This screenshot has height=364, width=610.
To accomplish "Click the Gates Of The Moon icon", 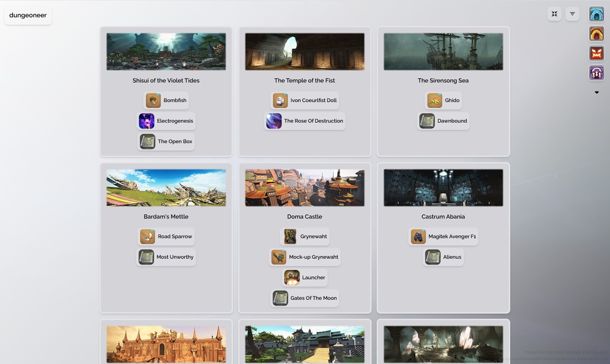I will pos(280,298).
